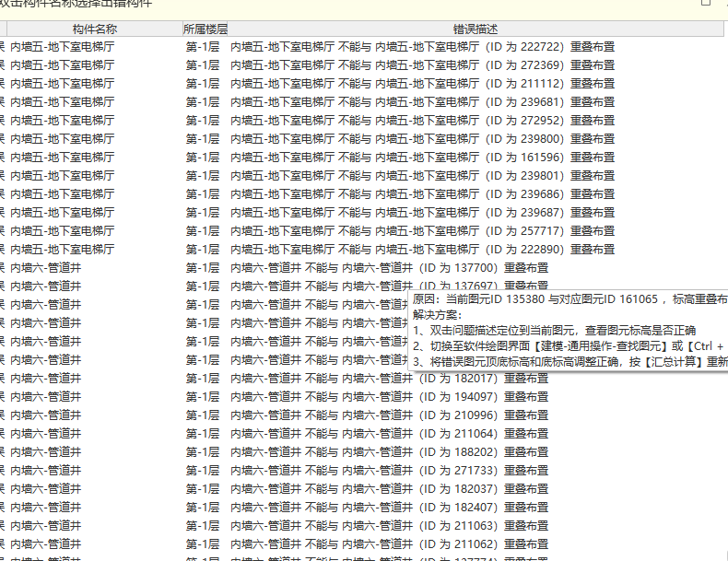Click the 所属楼层 column header

click(205, 29)
